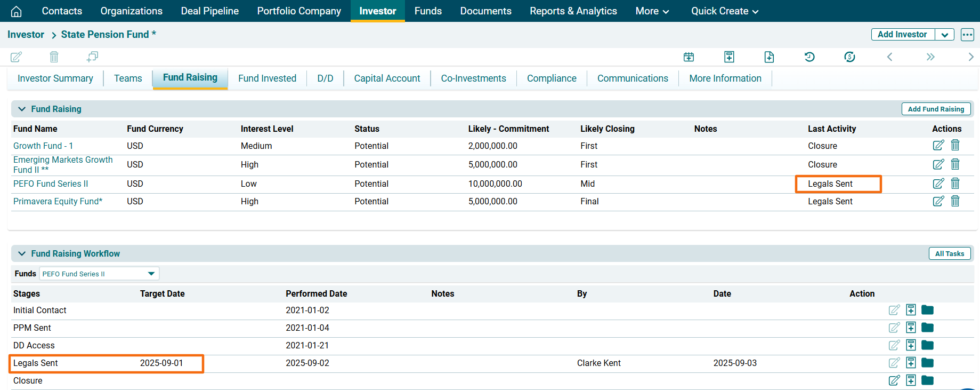Click the history clock icon in the toolbar
The width and height of the screenshot is (980, 390).
click(x=809, y=57)
